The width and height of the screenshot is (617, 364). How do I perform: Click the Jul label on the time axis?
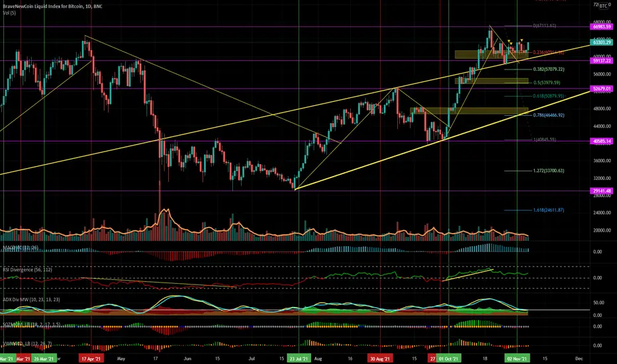252,359
